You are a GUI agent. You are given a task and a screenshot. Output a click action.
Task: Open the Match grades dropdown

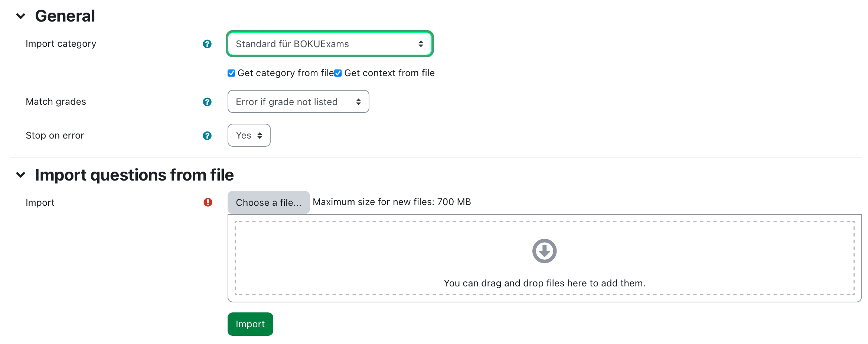(298, 101)
